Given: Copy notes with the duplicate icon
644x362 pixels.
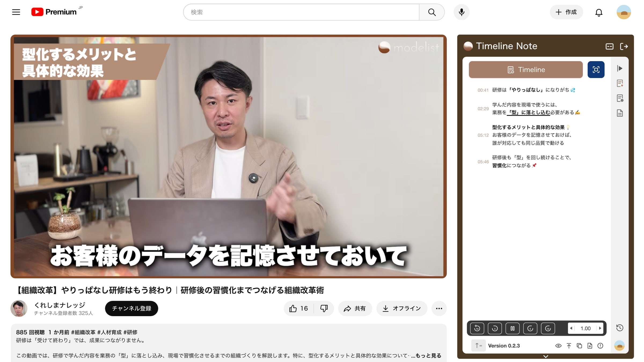Looking at the screenshot, I should (579, 346).
